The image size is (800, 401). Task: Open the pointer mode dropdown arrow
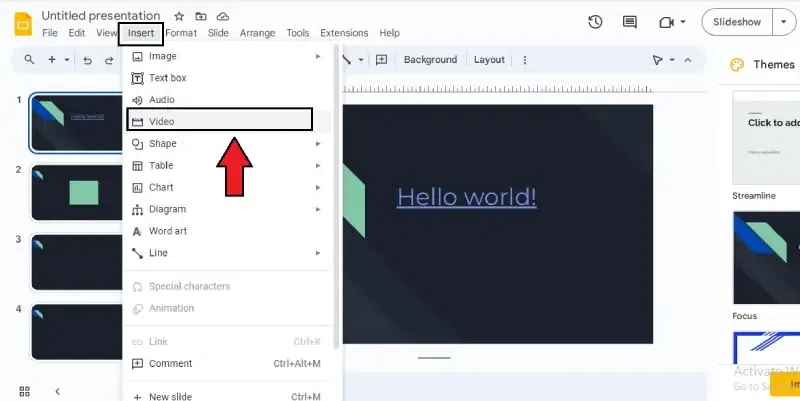click(672, 60)
